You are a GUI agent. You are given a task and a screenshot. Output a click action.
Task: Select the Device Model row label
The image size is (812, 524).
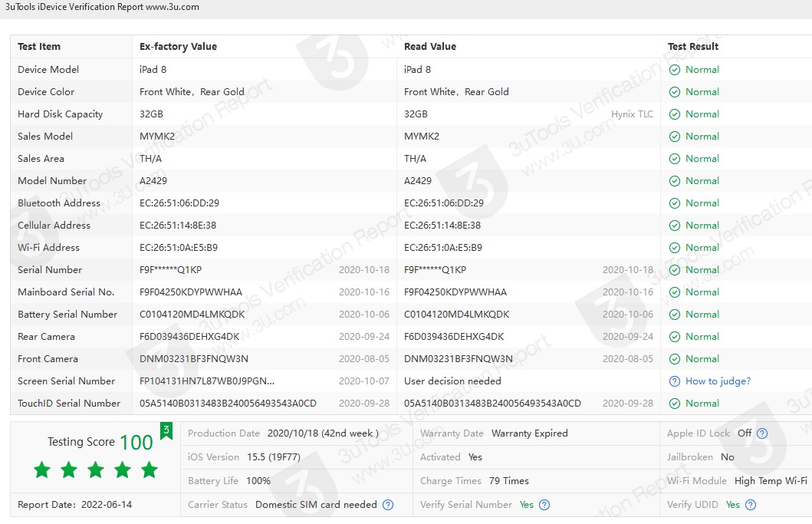point(48,70)
